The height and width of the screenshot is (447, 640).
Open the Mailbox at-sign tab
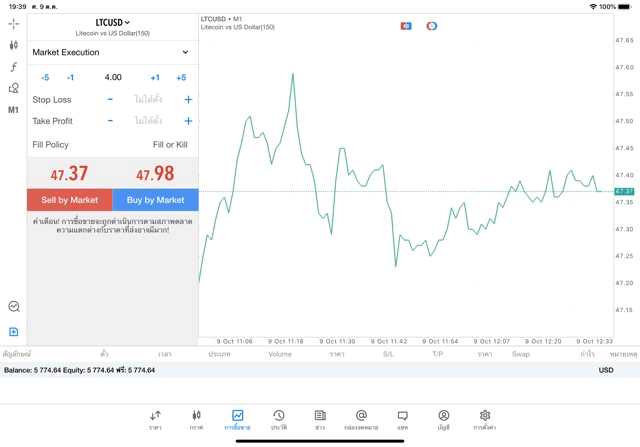coord(361,420)
